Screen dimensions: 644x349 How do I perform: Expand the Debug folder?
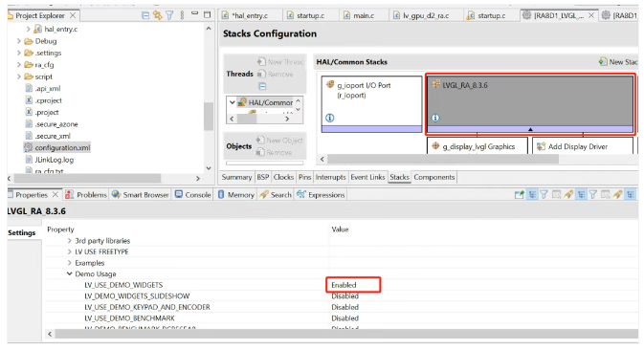coord(19,41)
